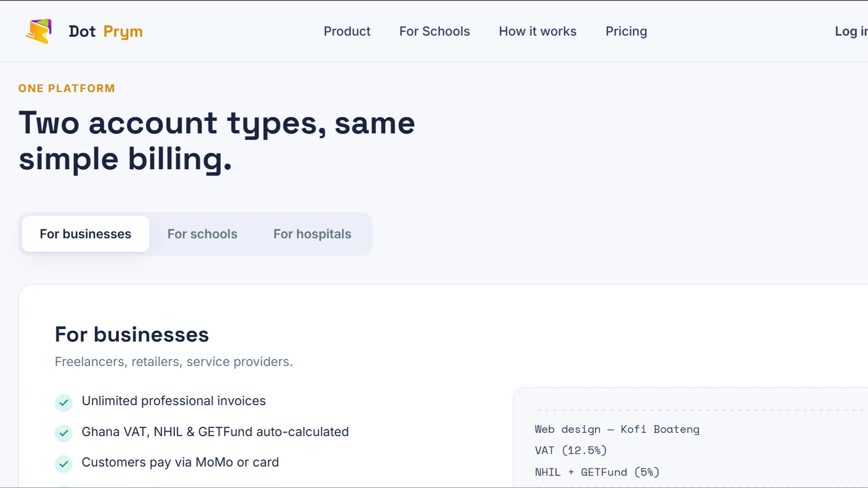Click the NHIL + GETFund (5%) line

click(597, 472)
